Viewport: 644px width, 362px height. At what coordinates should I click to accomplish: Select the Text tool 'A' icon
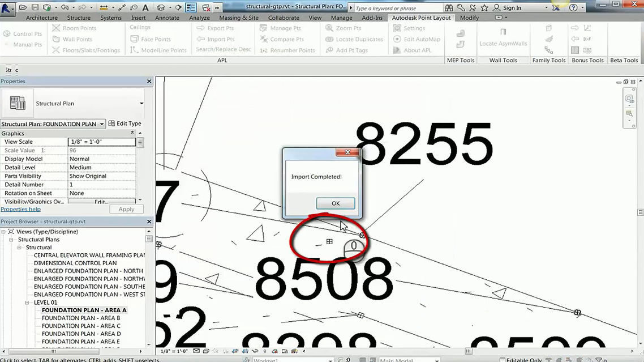(145, 8)
